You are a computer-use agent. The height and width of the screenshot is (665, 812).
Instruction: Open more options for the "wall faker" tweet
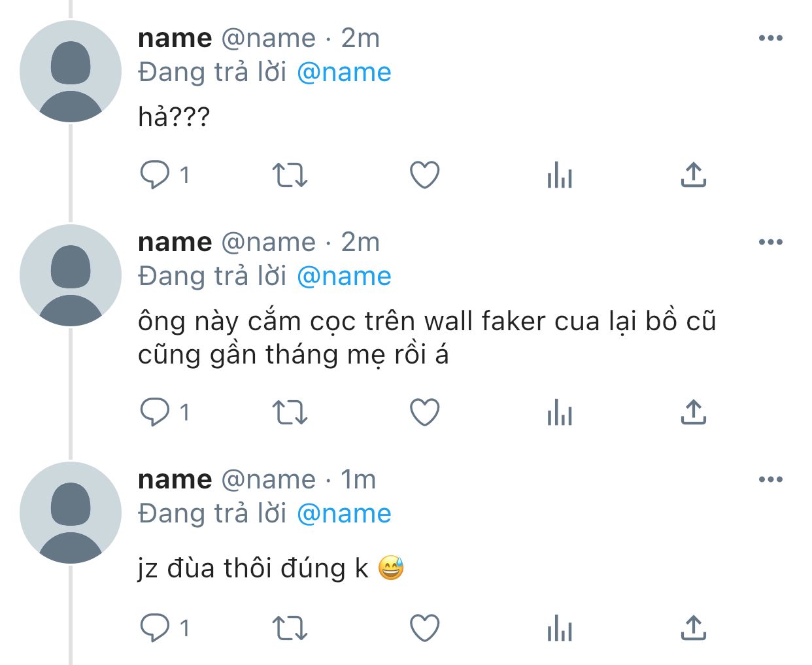pos(771,243)
